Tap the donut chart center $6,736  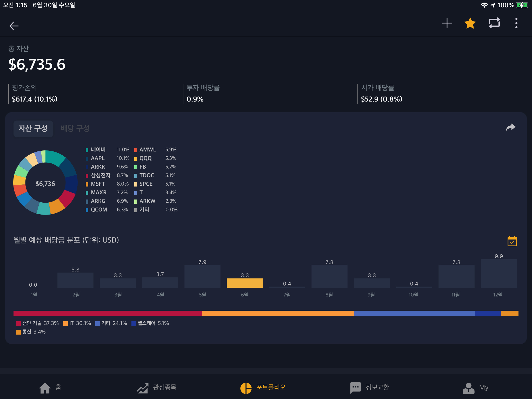(45, 184)
